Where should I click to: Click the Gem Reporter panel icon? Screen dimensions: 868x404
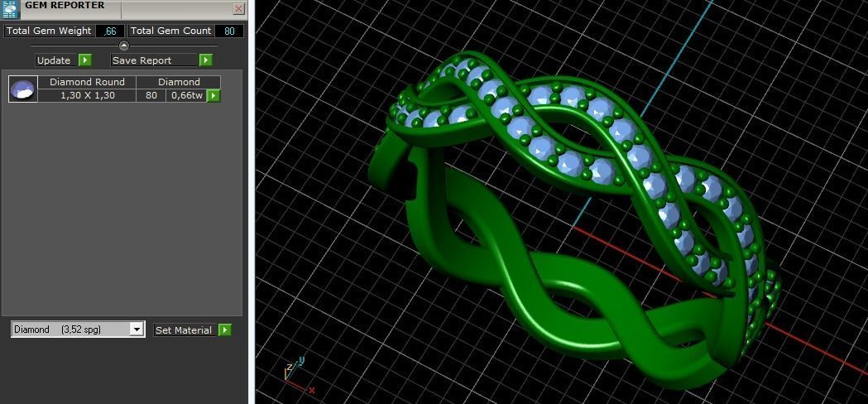[11, 9]
